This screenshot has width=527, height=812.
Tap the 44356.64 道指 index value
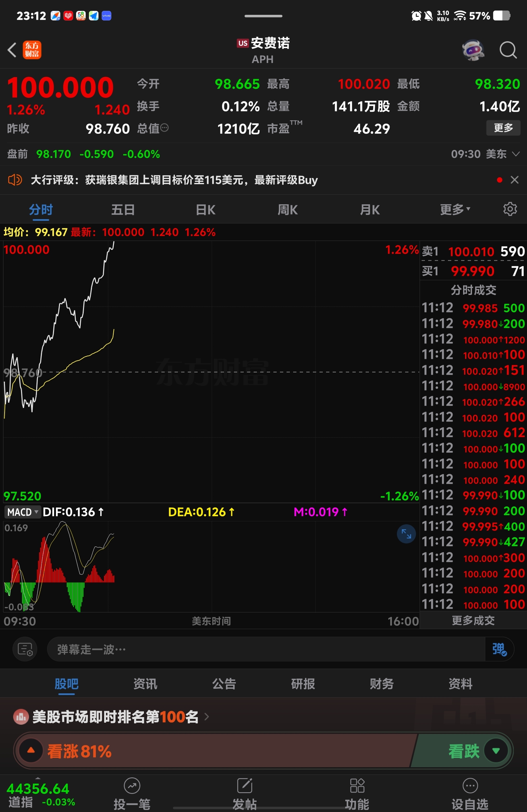[38, 789]
